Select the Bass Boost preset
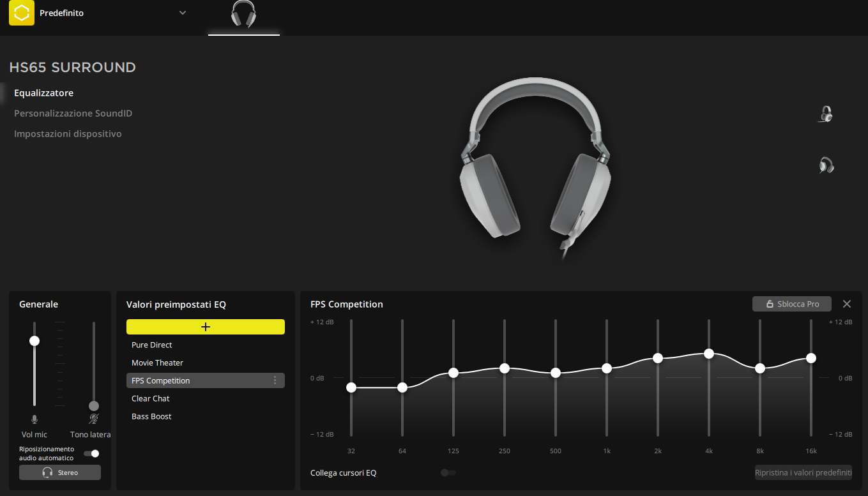The height and width of the screenshot is (496, 868). point(206,416)
